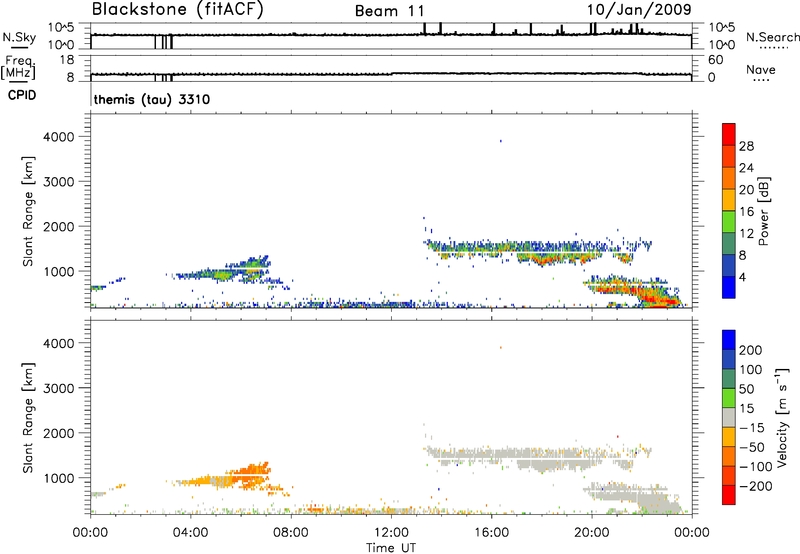Click the "18" frequency axis tick label
800x554 pixels.
(67, 60)
